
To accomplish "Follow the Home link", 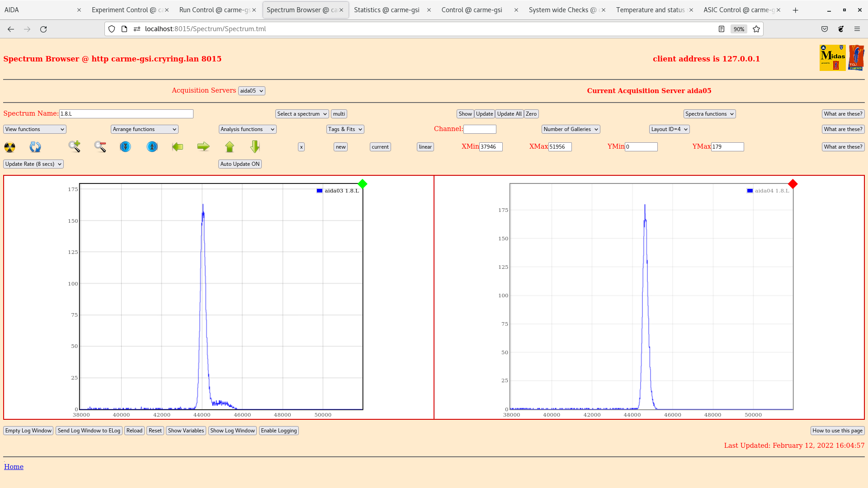I will pyautogui.click(x=14, y=467).
